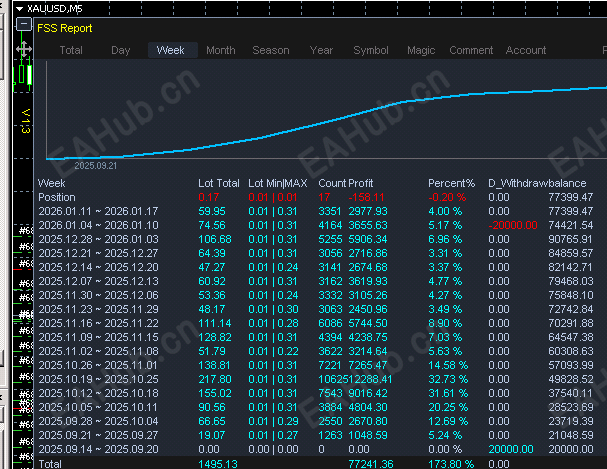
Task: Select week row 2025.10.19 ~ 2025.10.25
Action: tap(98, 379)
